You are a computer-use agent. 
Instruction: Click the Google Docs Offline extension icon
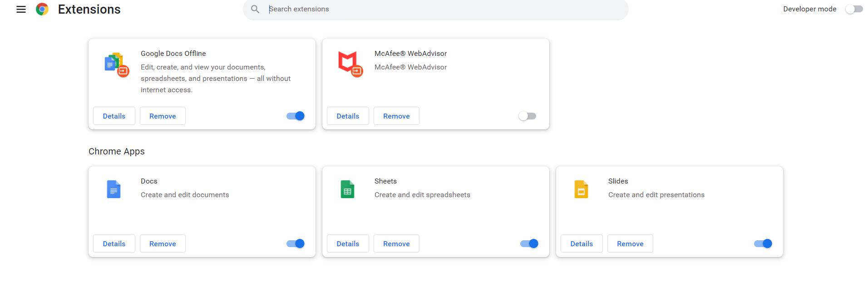(x=117, y=65)
